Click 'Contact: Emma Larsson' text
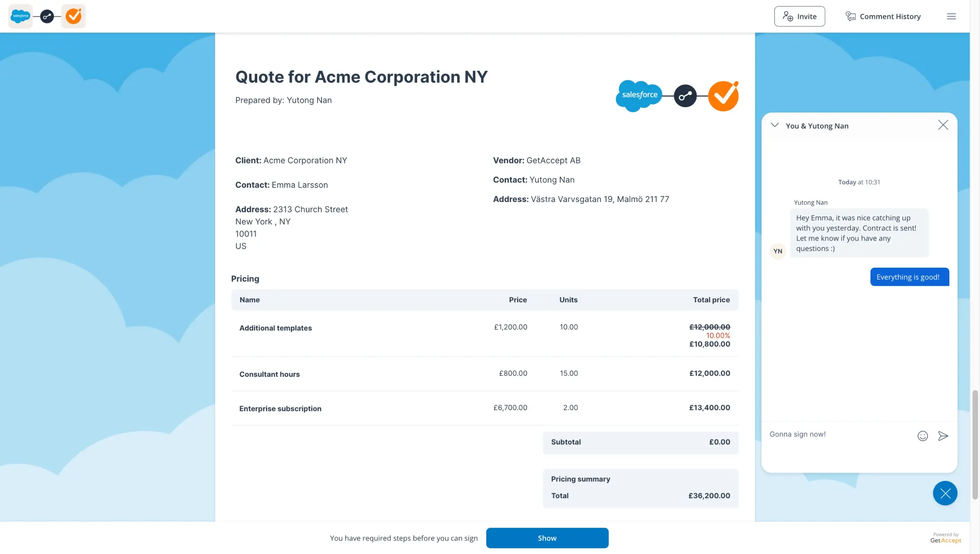Viewport: 980px width, 554px height. (x=281, y=185)
